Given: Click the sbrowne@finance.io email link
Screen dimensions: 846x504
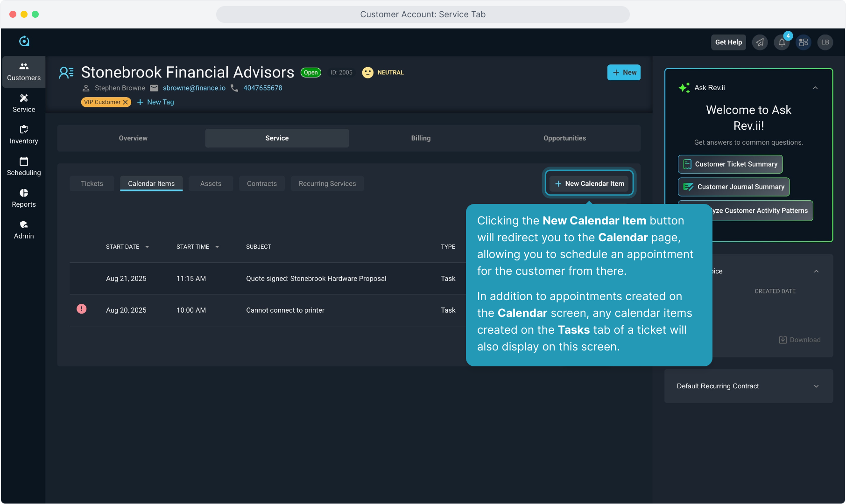Looking at the screenshot, I should pos(194,88).
